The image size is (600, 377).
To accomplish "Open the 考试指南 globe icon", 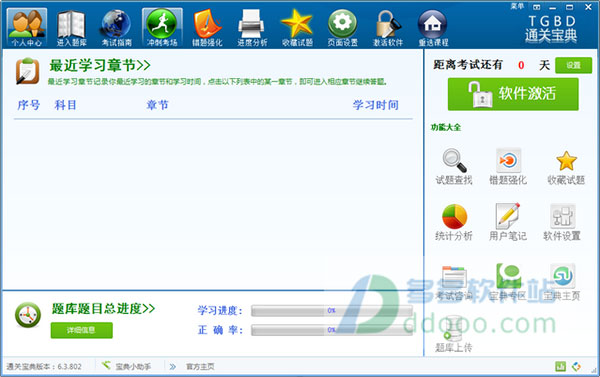I will click(x=117, y=28).
